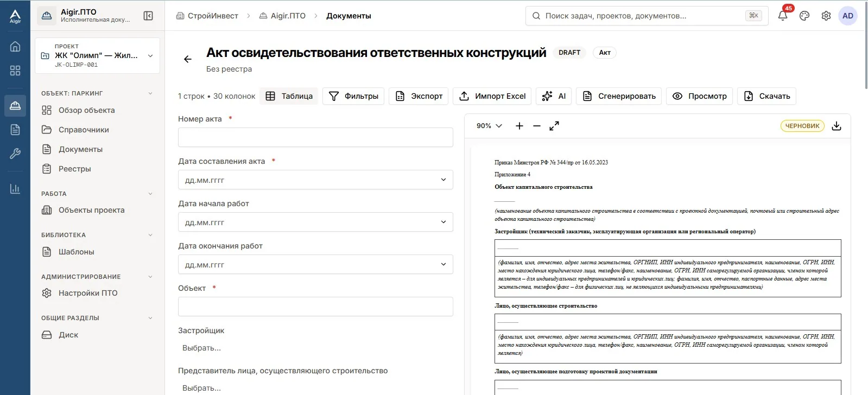
Task: Focus the global search field
Action: pyautogui.click(x=647, y=16)
